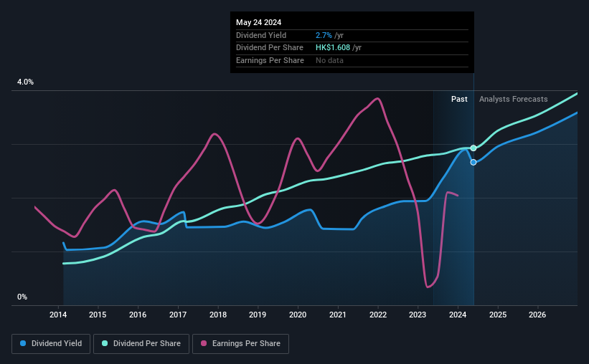Click the HK$1.608 Dividend Per Share value
The height and width of the screenshot is (364, 589).
pyautogui.click(x=333, y=48)
